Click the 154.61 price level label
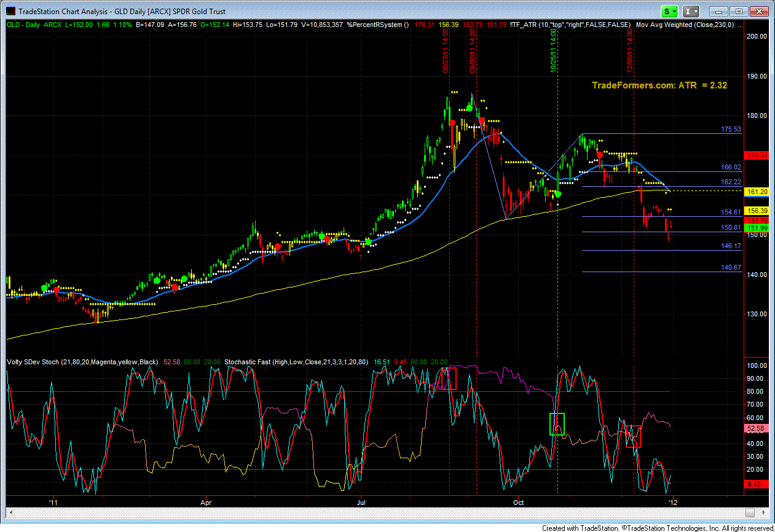 [x=731, y=212]
